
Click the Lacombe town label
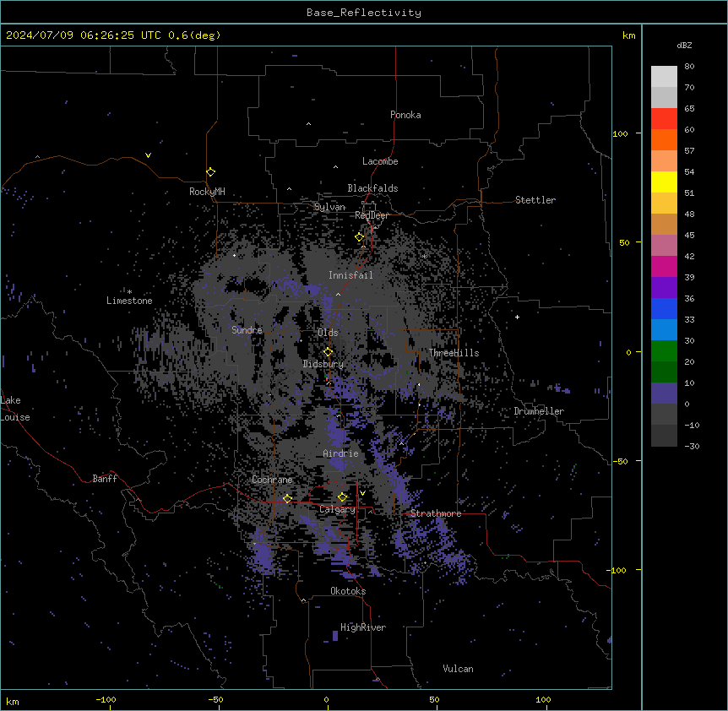tap(380, 161)
